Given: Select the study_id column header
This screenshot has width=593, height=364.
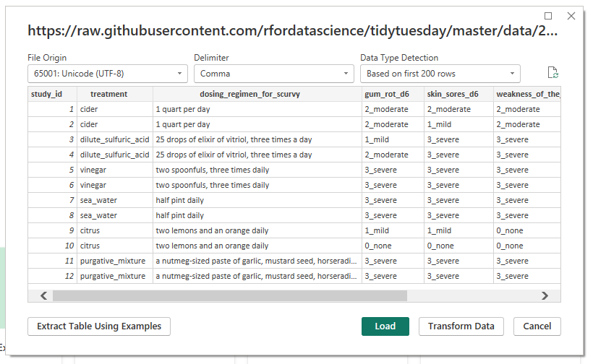Looking at the screenshot, I should click(x=52, y=94).
